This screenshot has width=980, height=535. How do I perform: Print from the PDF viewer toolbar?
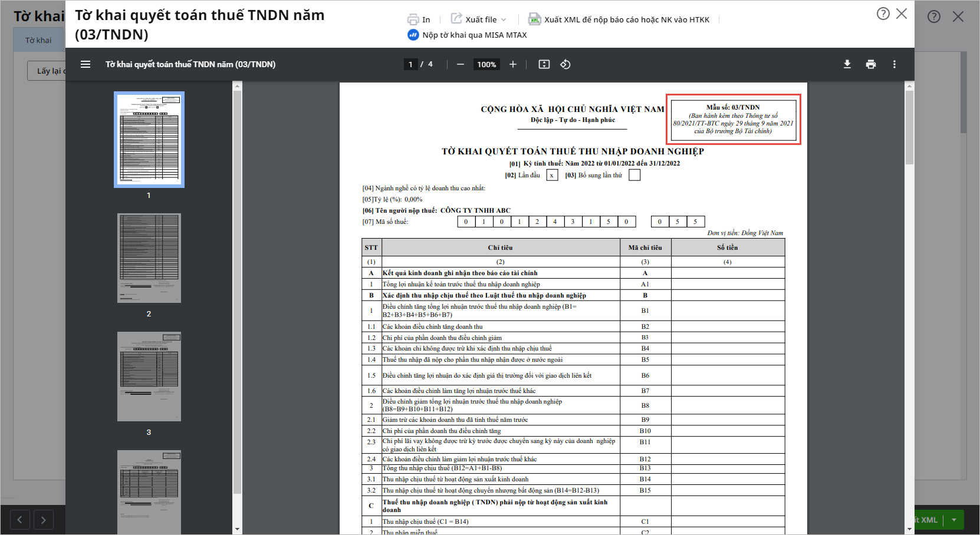click(871, 64)
